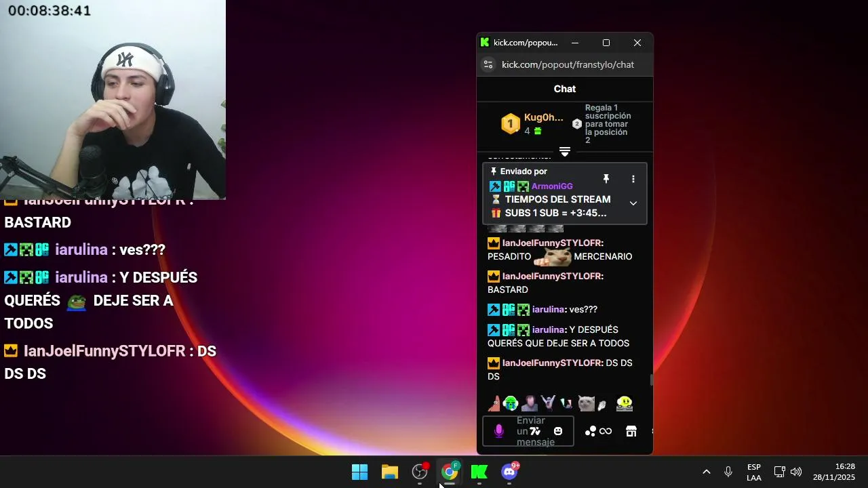Image resolution: width=868 pixels, height=488 pixels.
Task: Click the frog emote in overlay chat
Action: (77, 301)
